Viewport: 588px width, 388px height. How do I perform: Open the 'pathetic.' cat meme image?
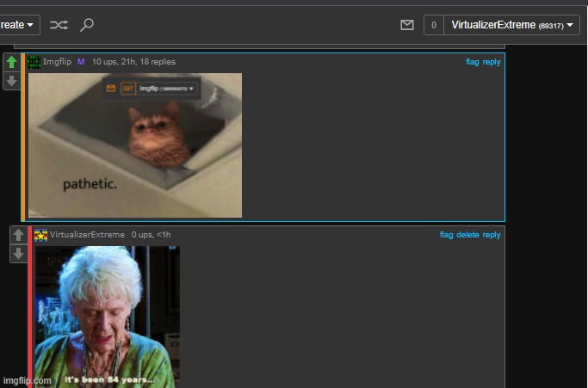tap(135, 145)
